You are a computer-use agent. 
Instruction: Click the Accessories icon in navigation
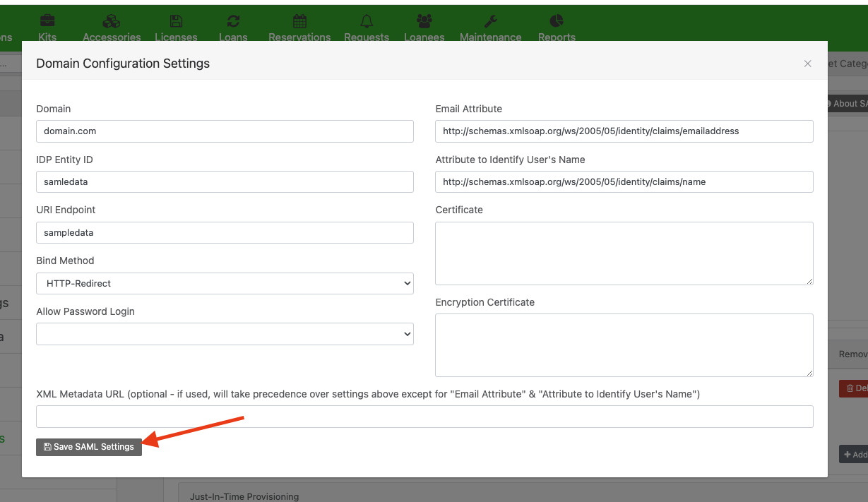(x=110, y=20)
